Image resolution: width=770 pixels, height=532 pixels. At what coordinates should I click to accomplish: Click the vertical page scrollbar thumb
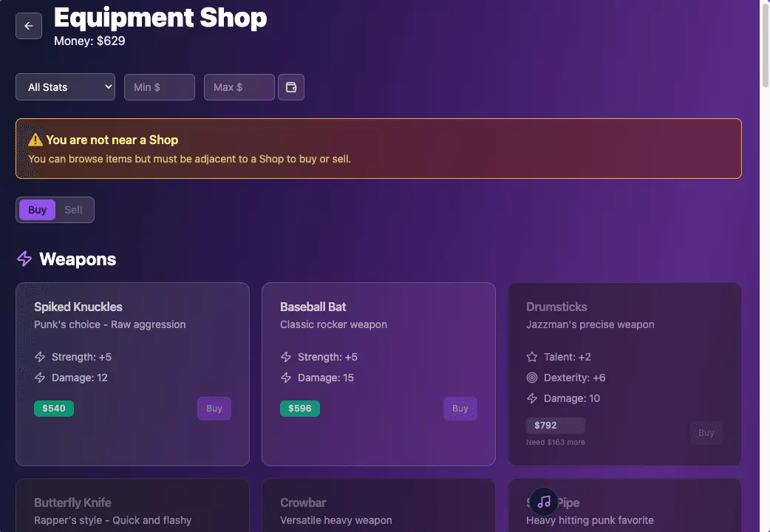pyautogui.click(x=765, y=45)
